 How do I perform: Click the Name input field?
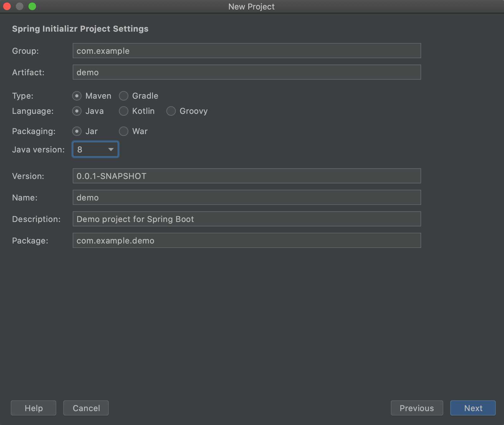tap(247, 197)
